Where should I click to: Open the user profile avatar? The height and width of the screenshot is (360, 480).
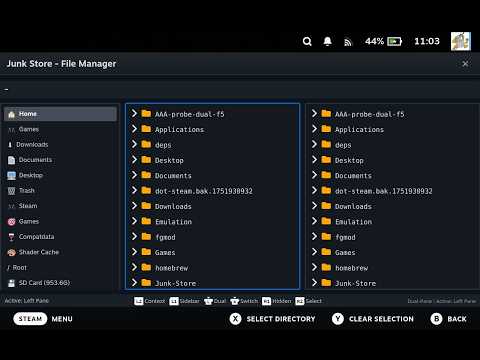pos(461,41)
